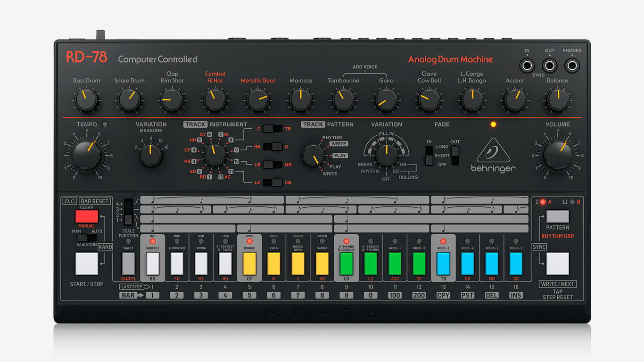Click the Track Instrument selector knob
This screenshot has width=644, height=362.
(x=215, y=155)
